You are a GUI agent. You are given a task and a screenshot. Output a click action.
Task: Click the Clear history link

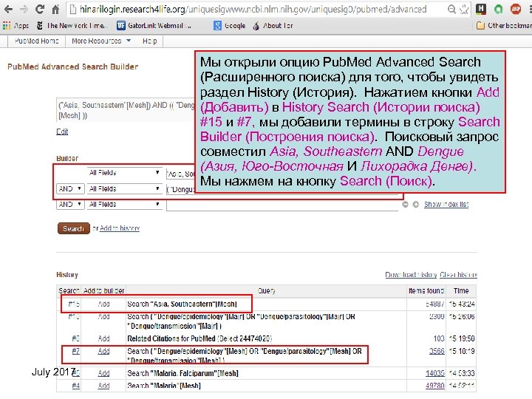[458, 274]
